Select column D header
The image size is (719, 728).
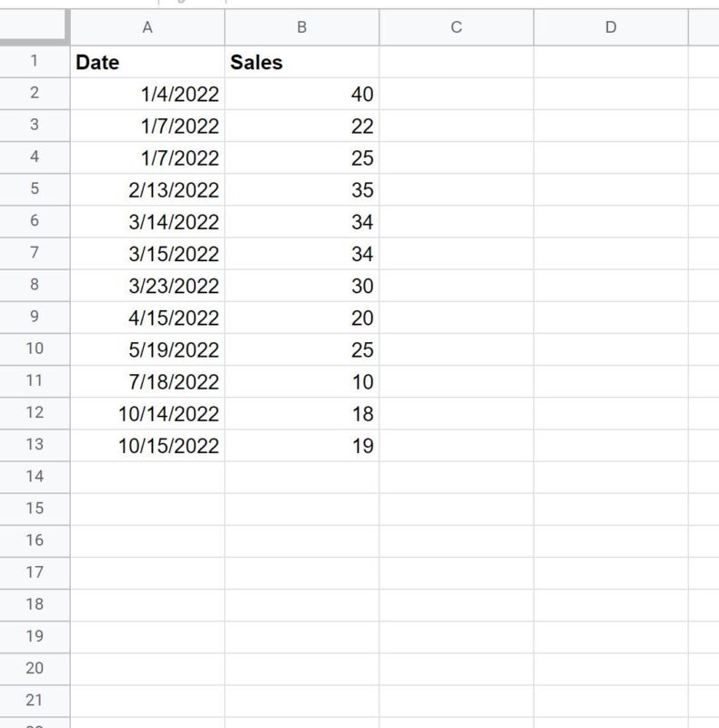pos(610,27)
